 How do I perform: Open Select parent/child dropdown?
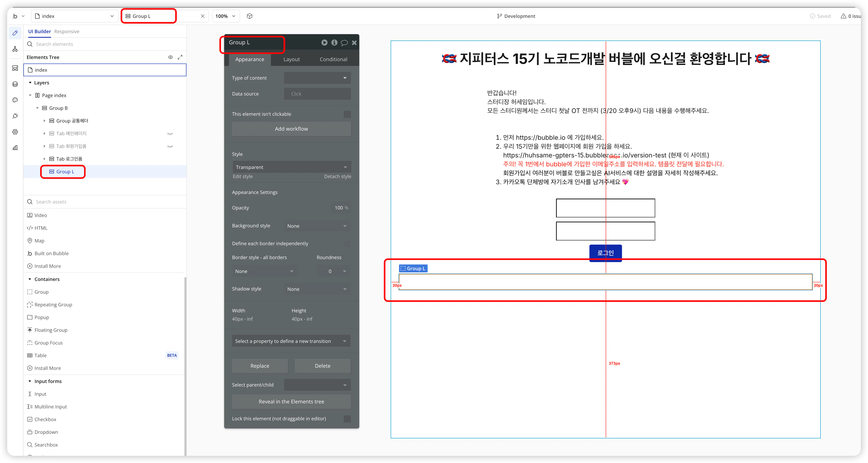pyautogui.click(x=317, y=385)
